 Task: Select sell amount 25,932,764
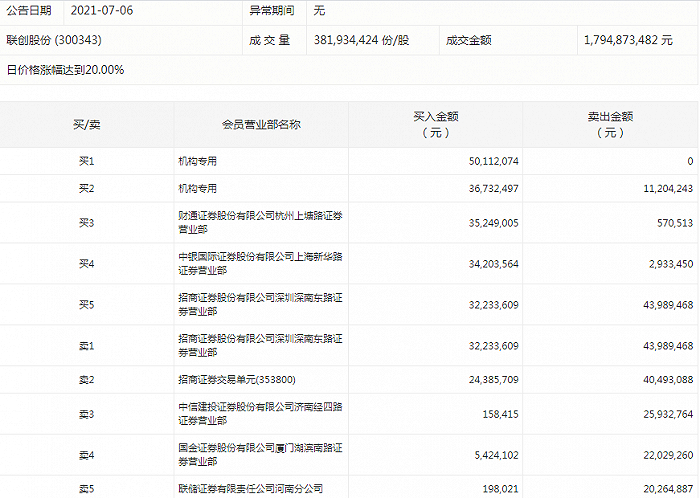coord(668,414)
